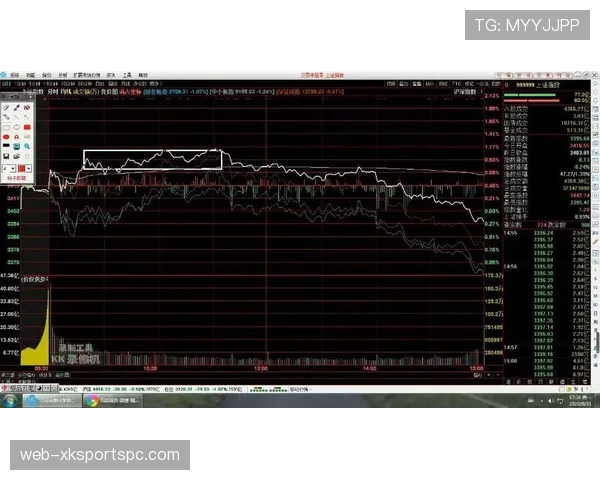
Task: Select the red highlighter stroke tool
Action: (x=27, y=108)
